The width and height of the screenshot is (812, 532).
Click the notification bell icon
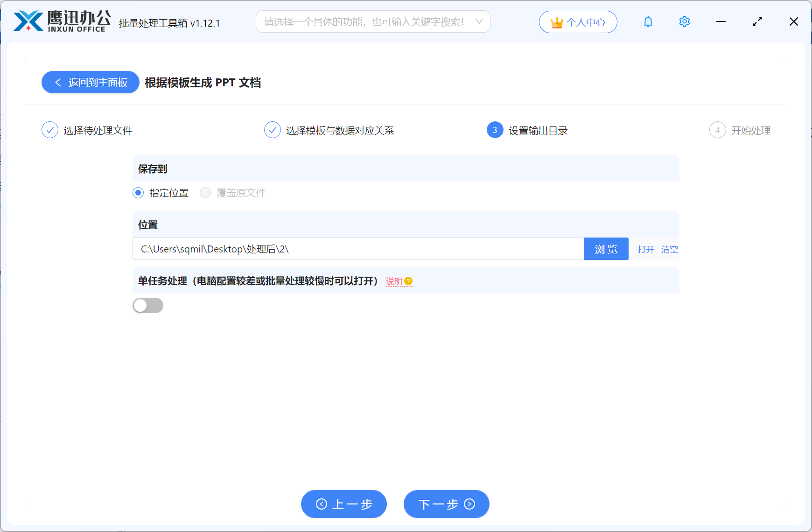pos(648,21)
